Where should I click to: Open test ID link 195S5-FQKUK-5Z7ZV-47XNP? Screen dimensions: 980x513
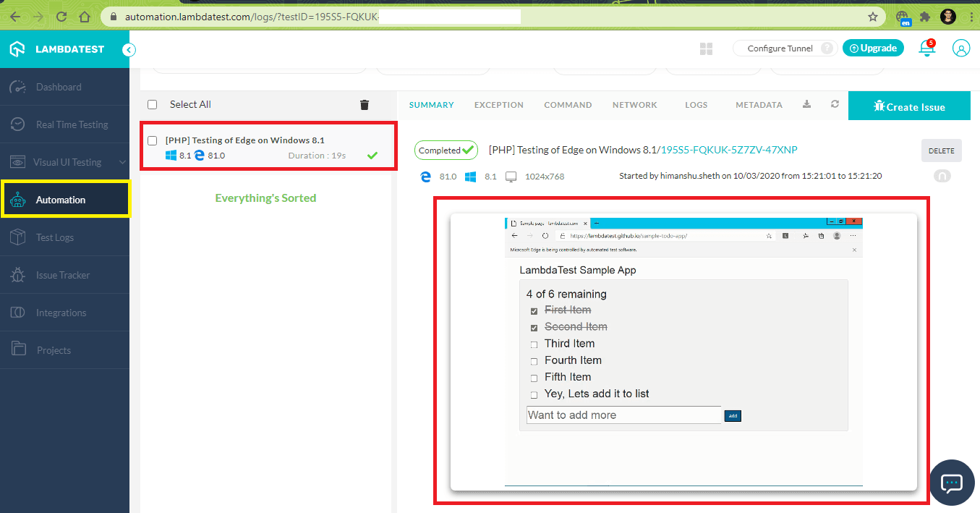pyautogui.click(x=729, y=150)
